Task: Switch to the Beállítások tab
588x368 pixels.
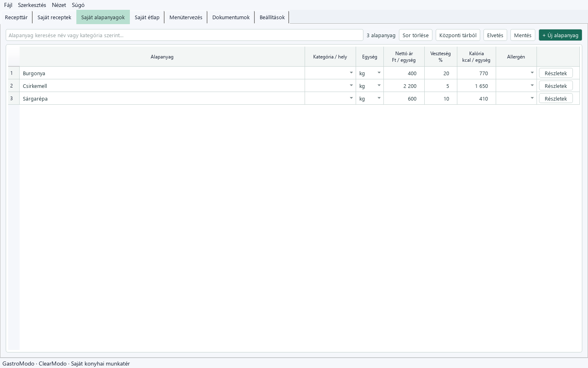Action: coord(272,17)
